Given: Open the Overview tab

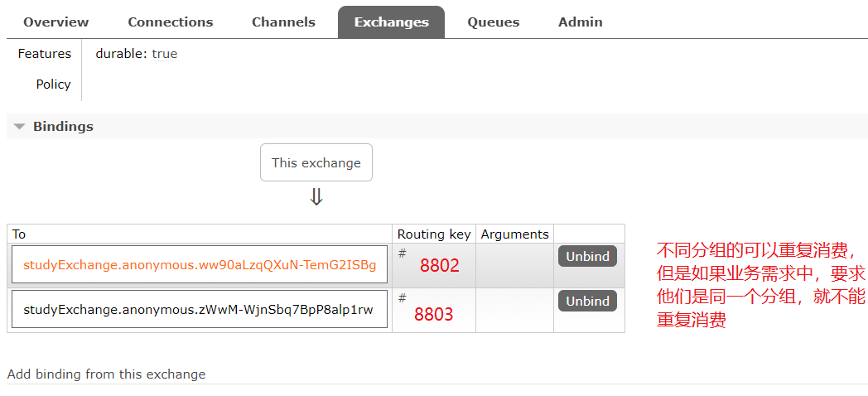Looking at the screenshot, I should [x=56, y=22].
